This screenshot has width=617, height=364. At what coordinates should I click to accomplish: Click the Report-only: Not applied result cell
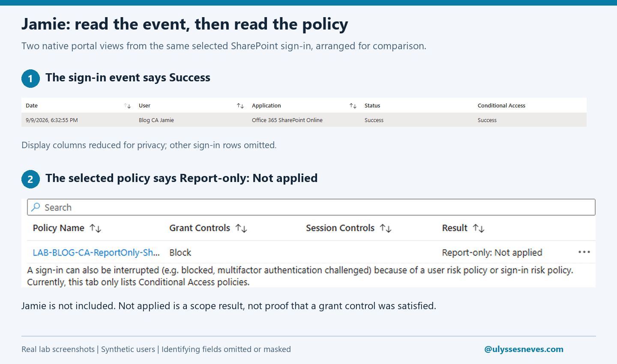point(492,253)
